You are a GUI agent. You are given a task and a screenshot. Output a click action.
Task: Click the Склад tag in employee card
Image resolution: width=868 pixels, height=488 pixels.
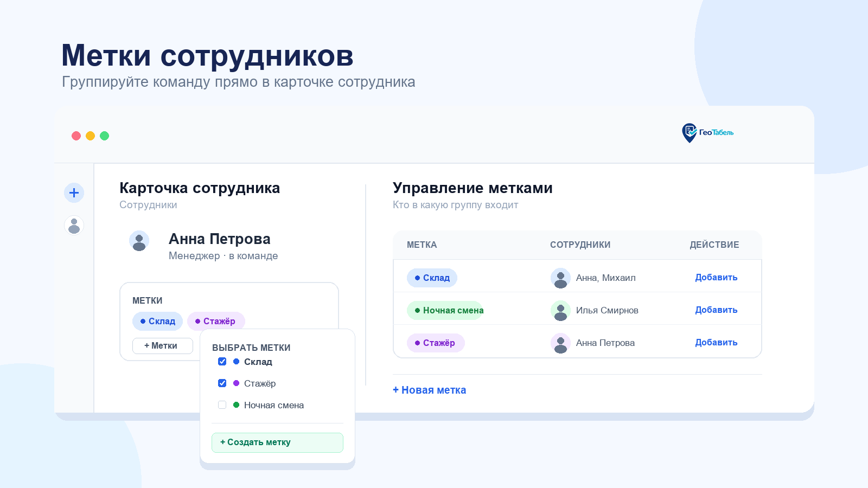157,321
